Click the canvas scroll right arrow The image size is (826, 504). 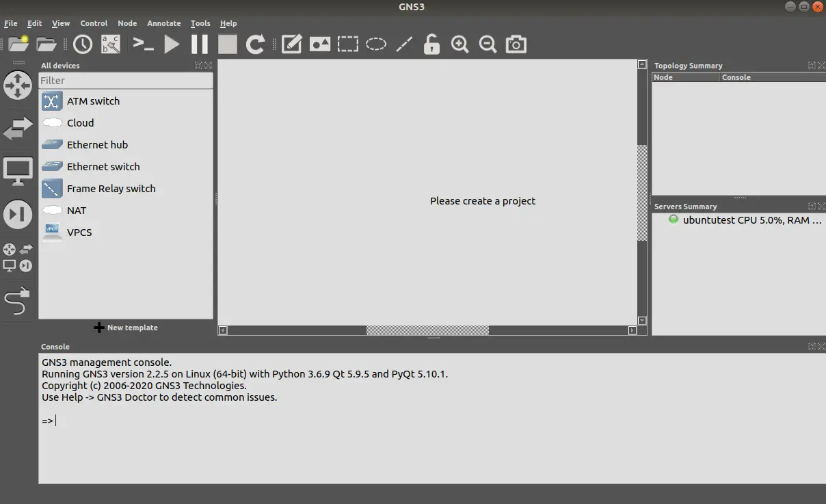(632, 330)
